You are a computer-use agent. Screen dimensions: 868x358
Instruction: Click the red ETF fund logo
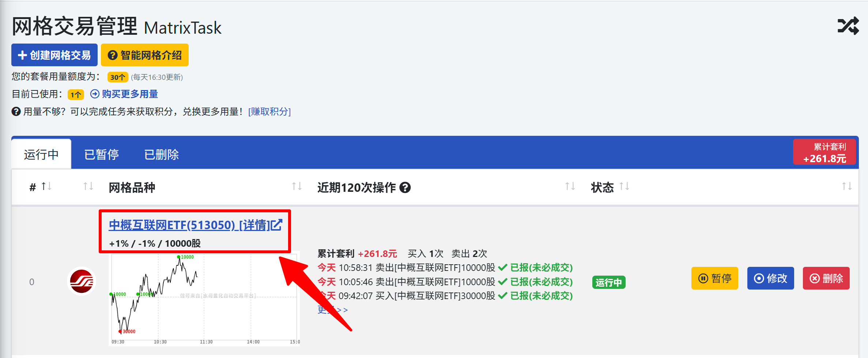click(82, 281)
